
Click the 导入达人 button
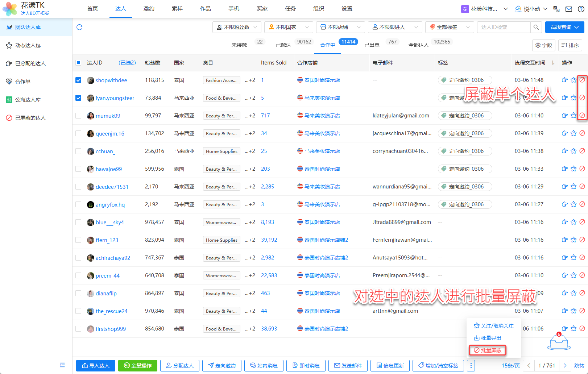tap(96, 366)
